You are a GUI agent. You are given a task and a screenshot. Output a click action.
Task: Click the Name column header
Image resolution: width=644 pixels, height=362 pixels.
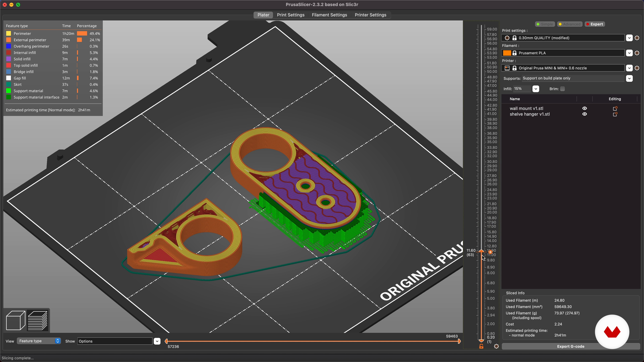[x=515, y=99]
